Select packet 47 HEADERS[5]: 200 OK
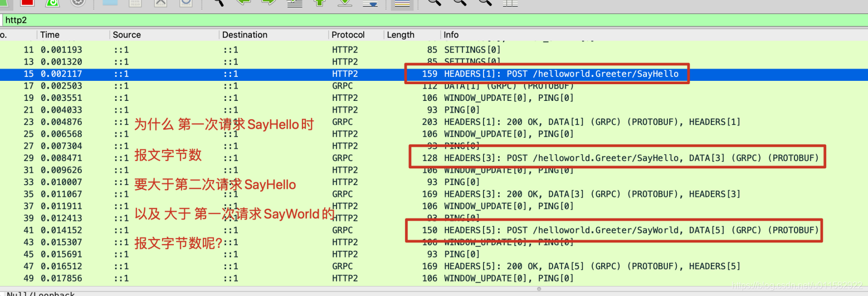868x296 pixels. 434,266
